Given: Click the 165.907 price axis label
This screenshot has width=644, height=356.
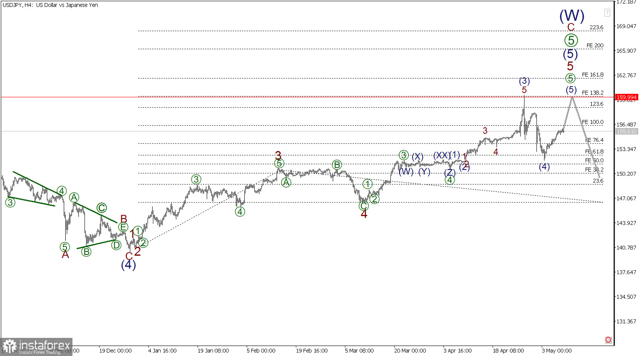Looking at the screenshot, I should click(626, 51).
